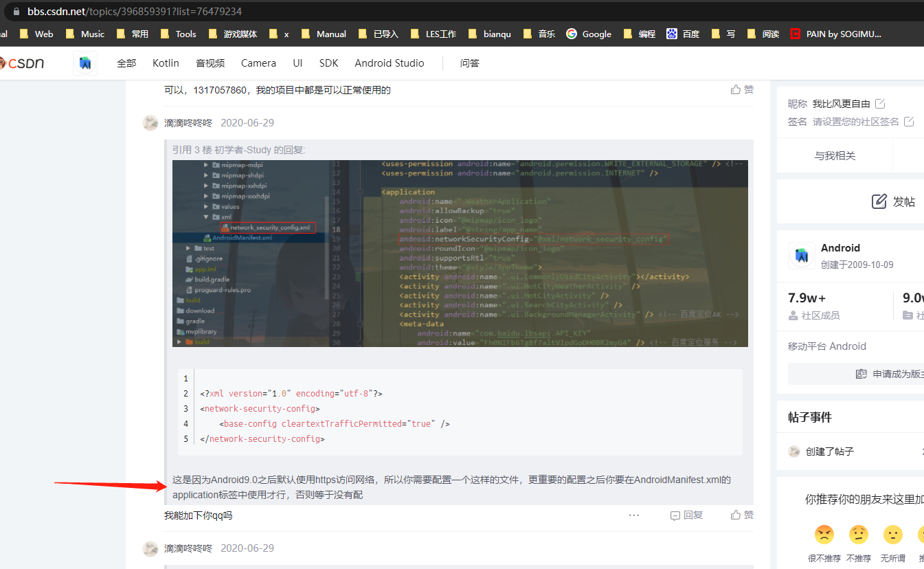Viewport: 924px width, 569px height.
Task: Open the 问答 section tab
Action: (x=470, y=63)
